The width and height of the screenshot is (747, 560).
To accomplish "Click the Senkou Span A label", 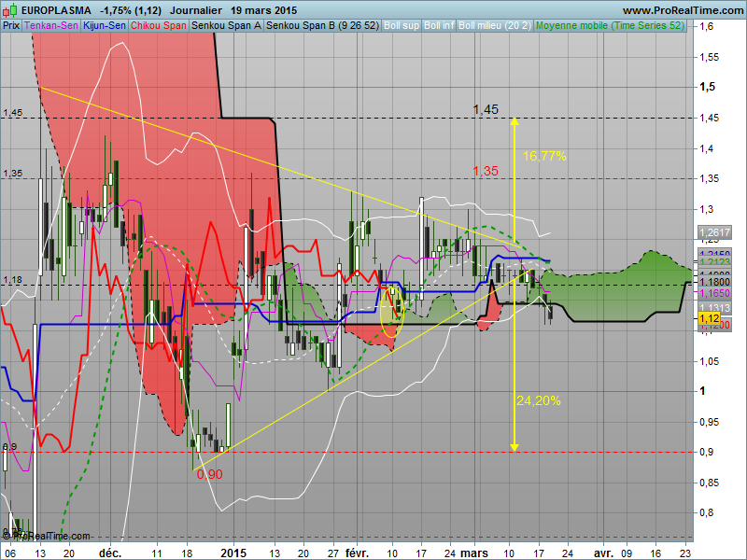I will point(226,26).
